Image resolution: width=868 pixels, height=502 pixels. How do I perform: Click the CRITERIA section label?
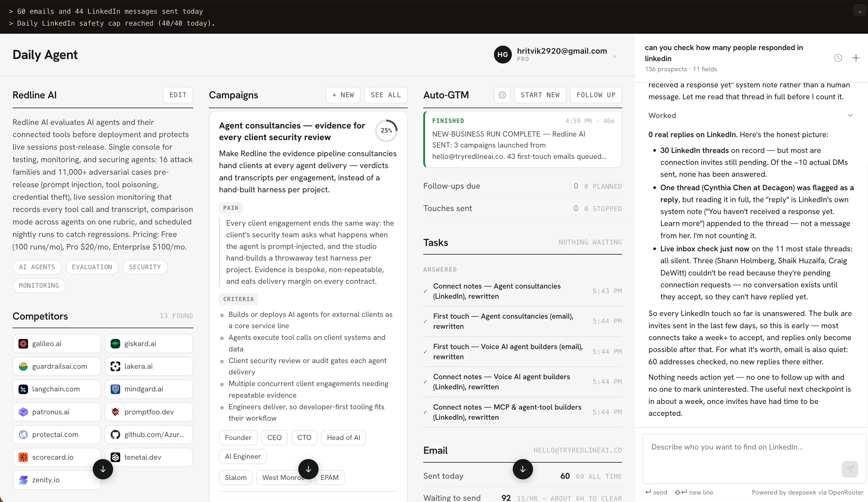(x=238, y=299)
